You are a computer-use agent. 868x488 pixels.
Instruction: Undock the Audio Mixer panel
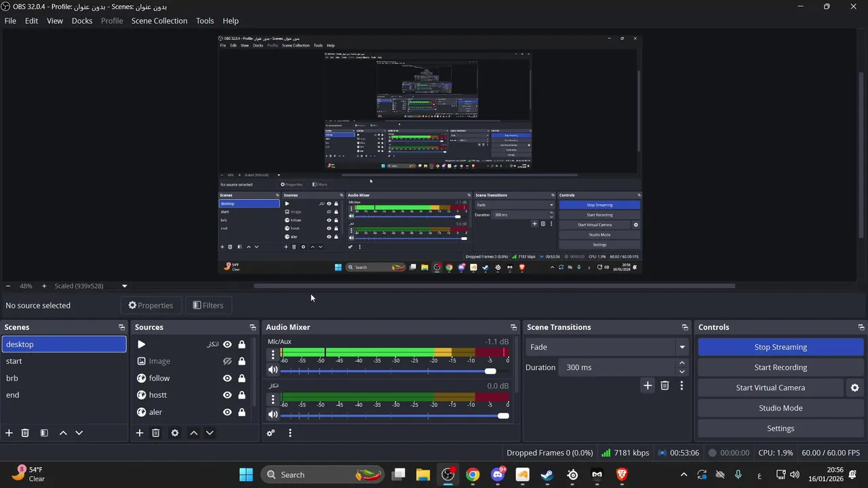pos(513,327)
